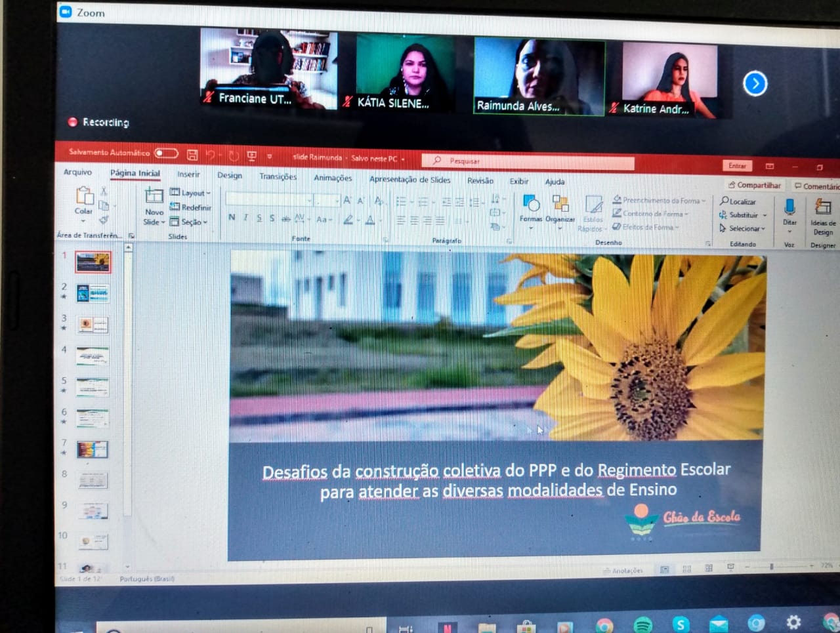Expand the Layout dropdown

pyautogui.click(x=191, y=193)
